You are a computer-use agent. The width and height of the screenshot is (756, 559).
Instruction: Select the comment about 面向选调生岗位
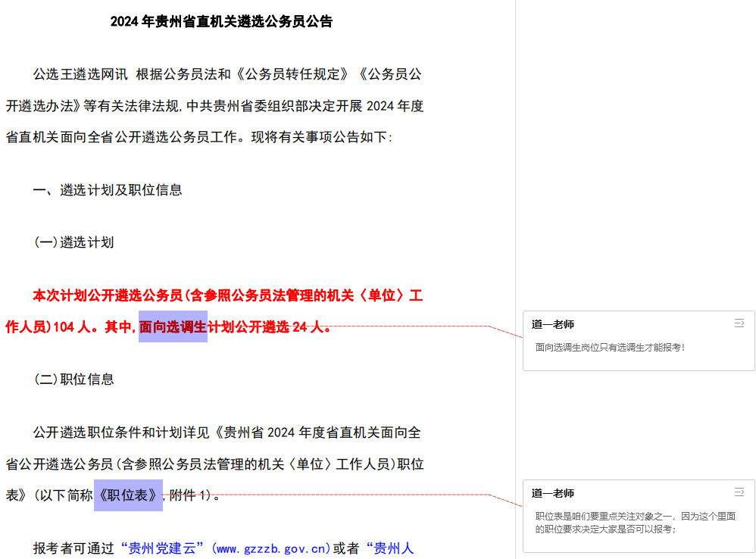[x=610, y=348]
